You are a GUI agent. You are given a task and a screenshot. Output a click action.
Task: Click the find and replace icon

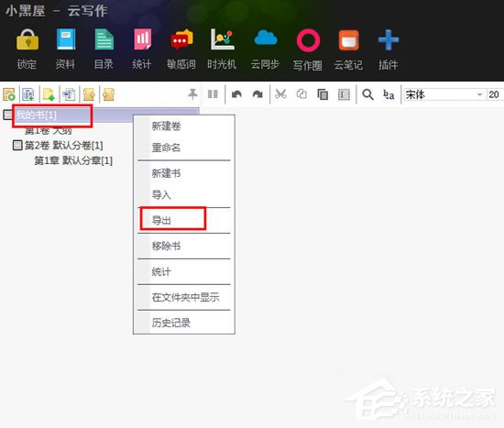coord(389,94)
